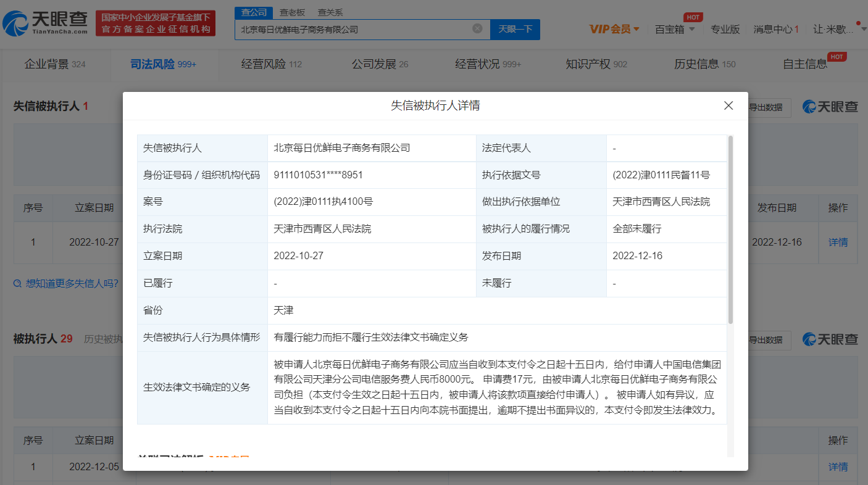
Task: Click the search magnifier next to 想知道更多失信人吗
Action: coord(17,284)
